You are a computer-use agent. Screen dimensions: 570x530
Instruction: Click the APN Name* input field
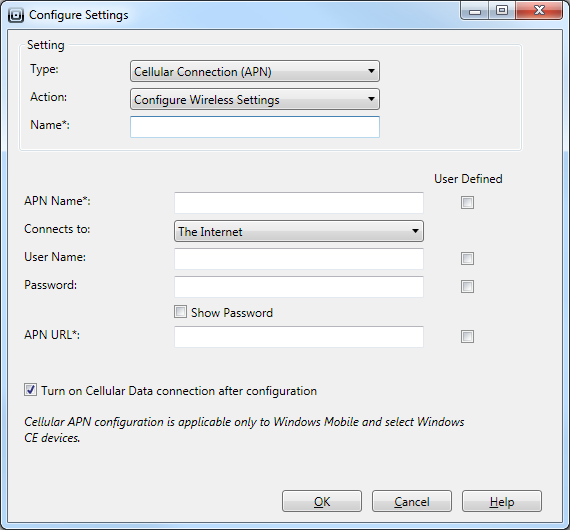[299, 203]
